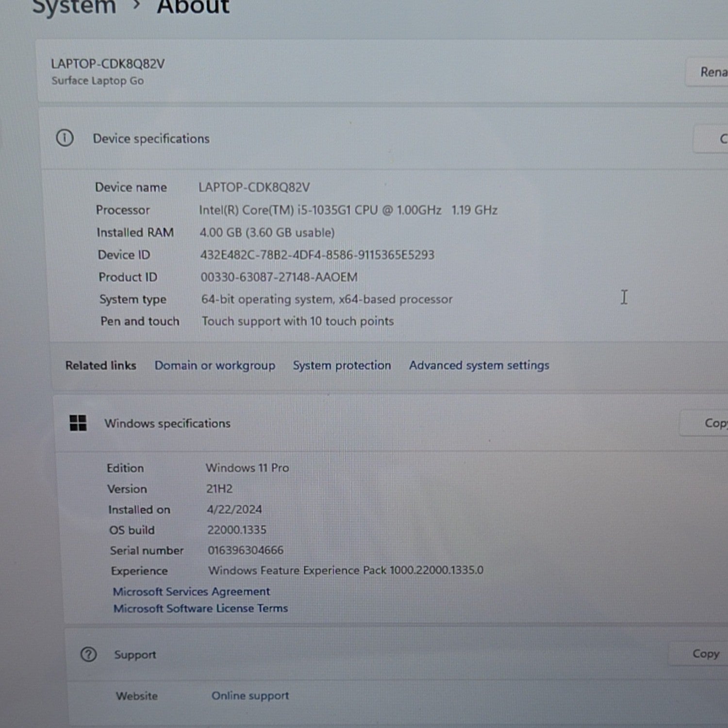Image resolution: width=728 pixels, height=728 pixels.
Task: Open Advanced system settings link
Action: [479, 365]
